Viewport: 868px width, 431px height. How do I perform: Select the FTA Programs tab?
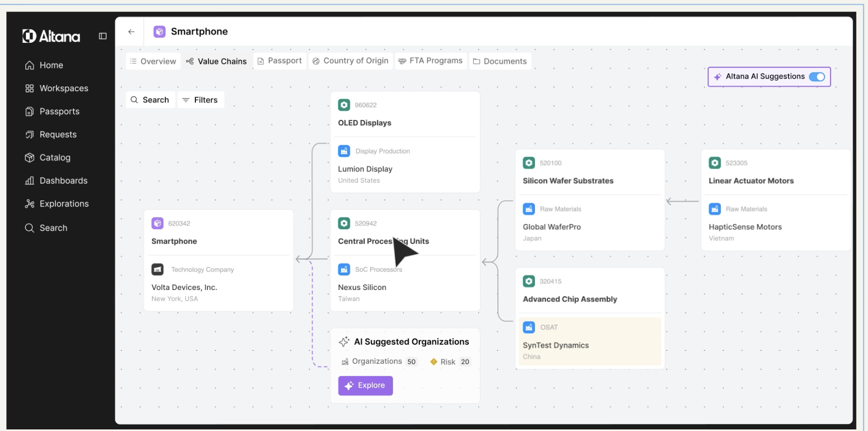[431, 61]
